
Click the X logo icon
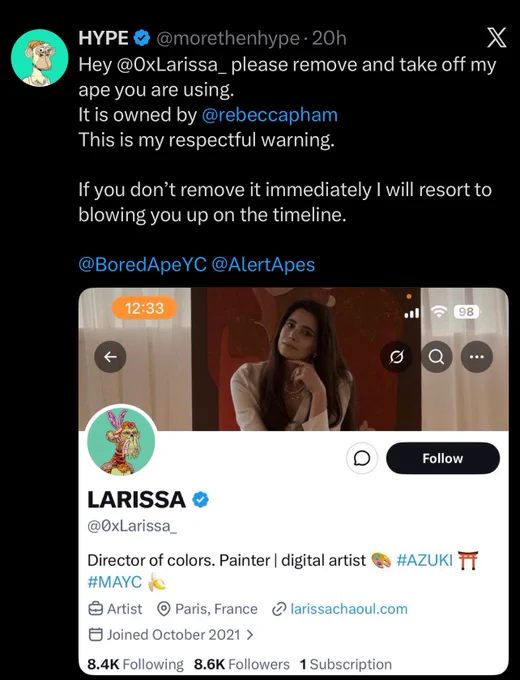click(x=496, y=38)
